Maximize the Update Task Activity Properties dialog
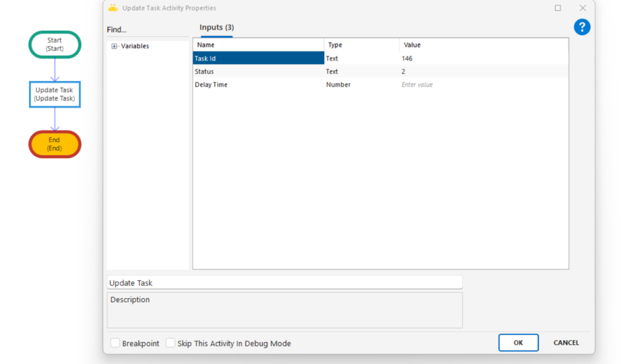 (x=557, y=8)
